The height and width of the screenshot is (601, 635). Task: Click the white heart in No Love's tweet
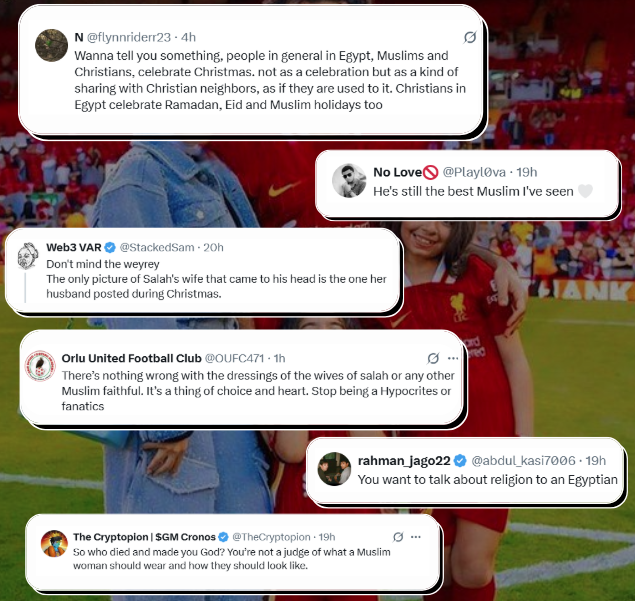coord(585,191)
